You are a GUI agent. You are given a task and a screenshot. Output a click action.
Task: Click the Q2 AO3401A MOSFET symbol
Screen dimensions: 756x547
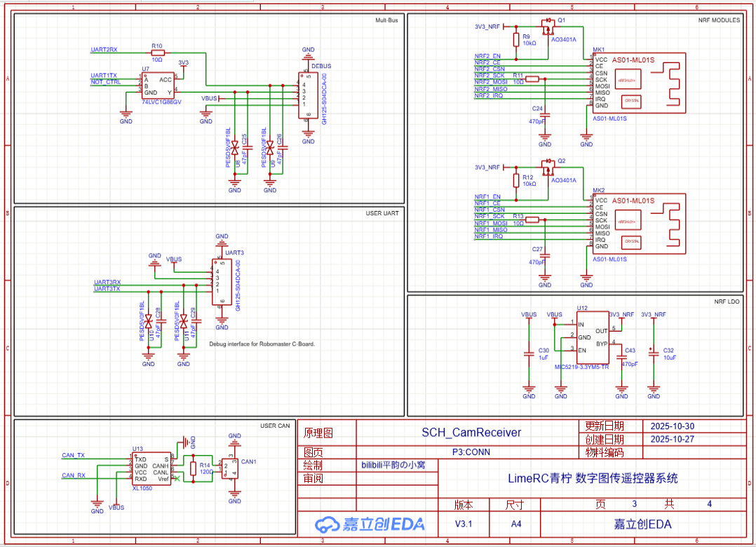tap(548, 168)
